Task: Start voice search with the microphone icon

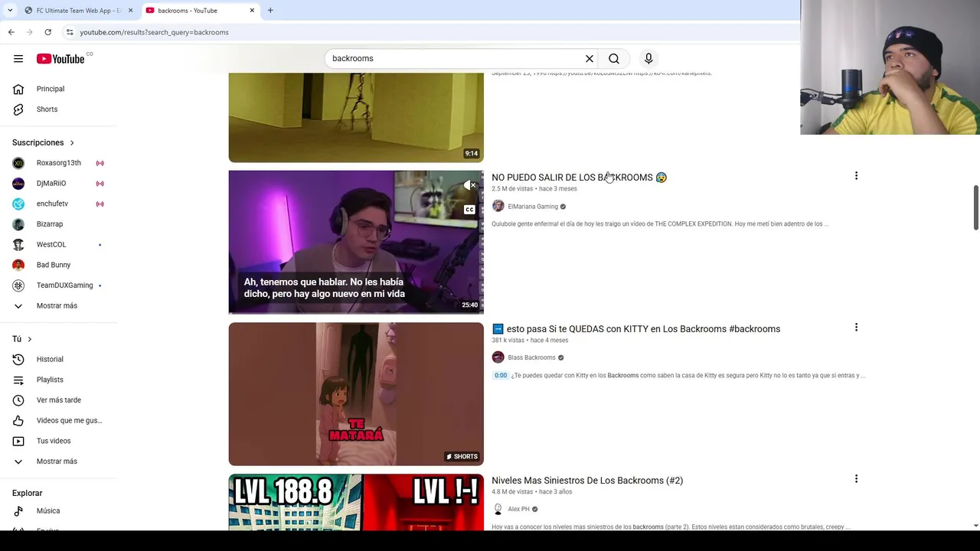Action: click(648, 59)
